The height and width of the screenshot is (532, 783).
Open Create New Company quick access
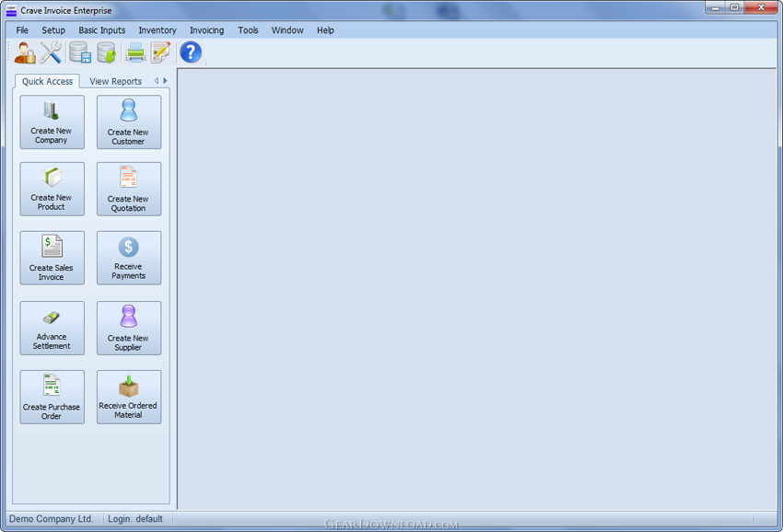point(52,121)
